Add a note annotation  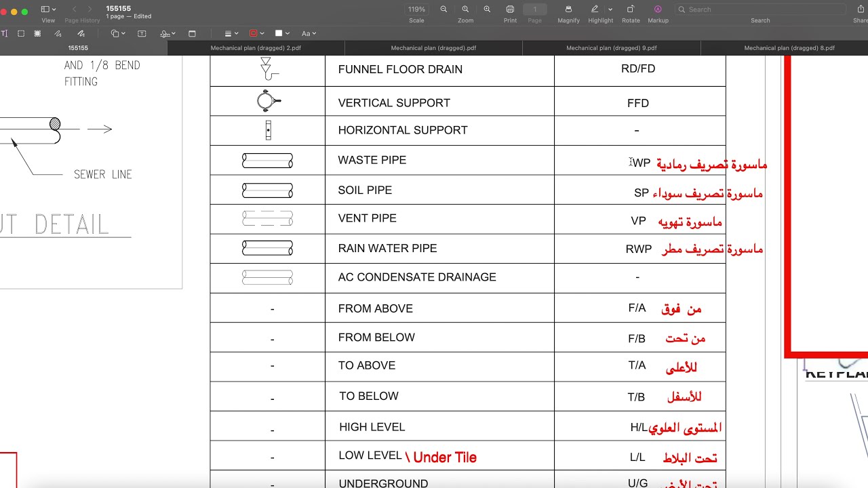(192, 33)
